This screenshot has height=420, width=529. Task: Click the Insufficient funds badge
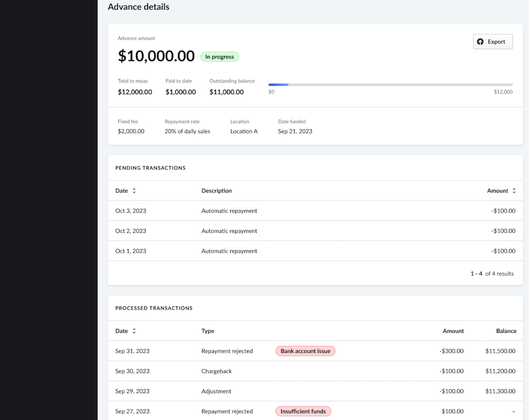coord(303,411)
